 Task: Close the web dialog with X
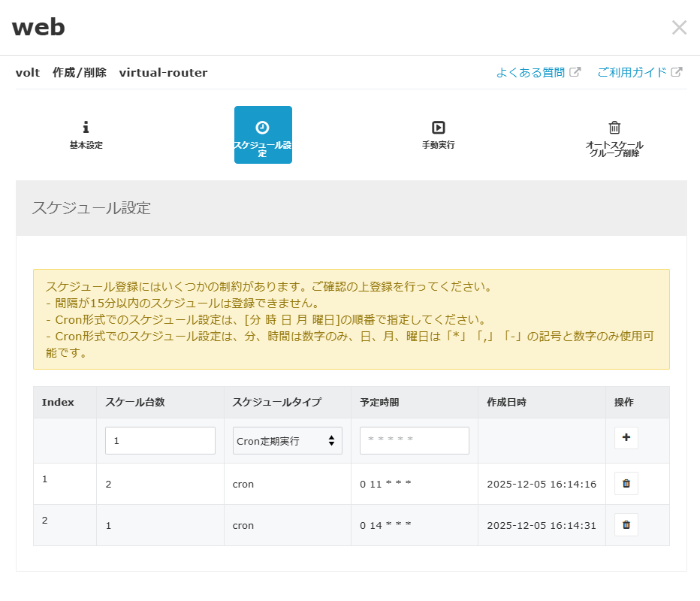(679, 28)
